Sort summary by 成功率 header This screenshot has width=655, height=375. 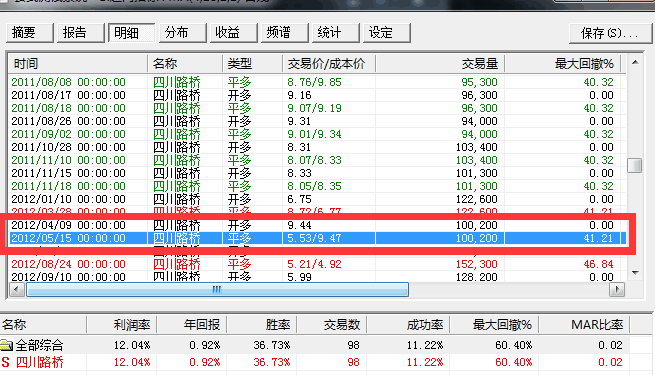point(408,324)
